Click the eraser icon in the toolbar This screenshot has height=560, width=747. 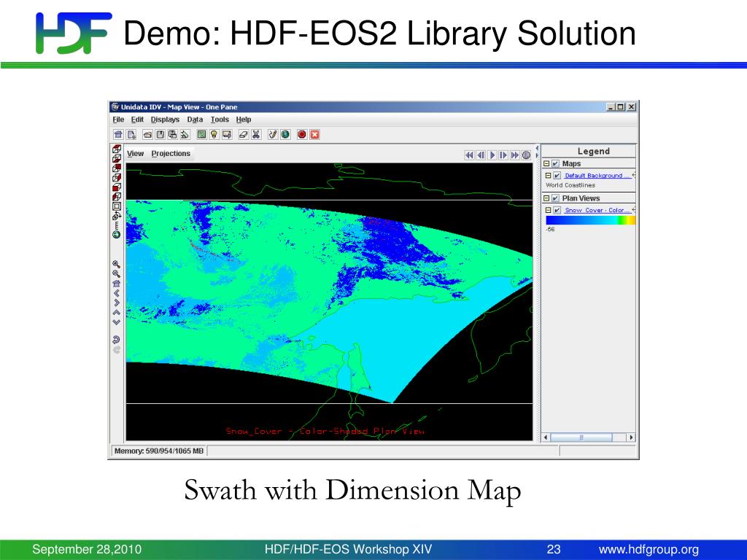[244, 134]
